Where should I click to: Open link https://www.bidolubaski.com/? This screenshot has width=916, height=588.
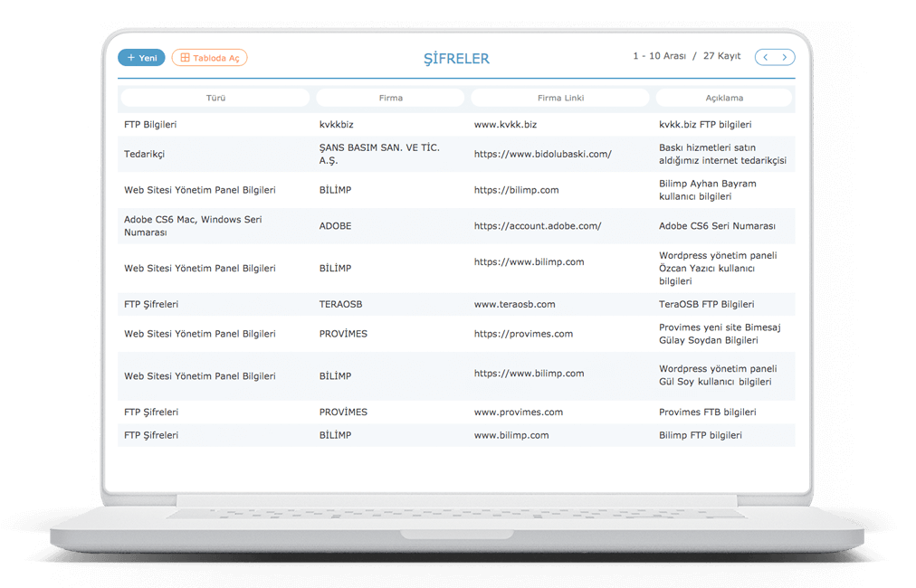pyautogui.click(x=543, y=154)
